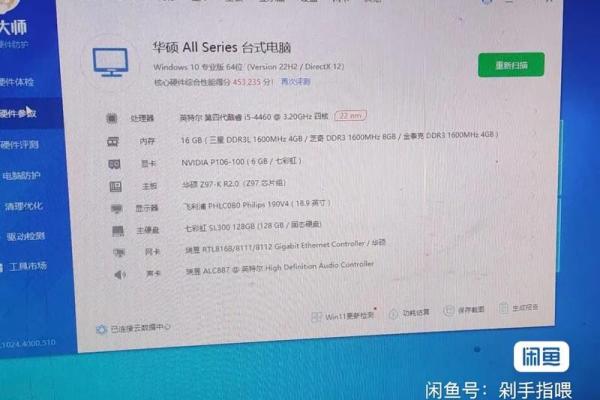Click the 主板 label
The height and width of the screenshot is (400, 600).
[x=150, y=186]
